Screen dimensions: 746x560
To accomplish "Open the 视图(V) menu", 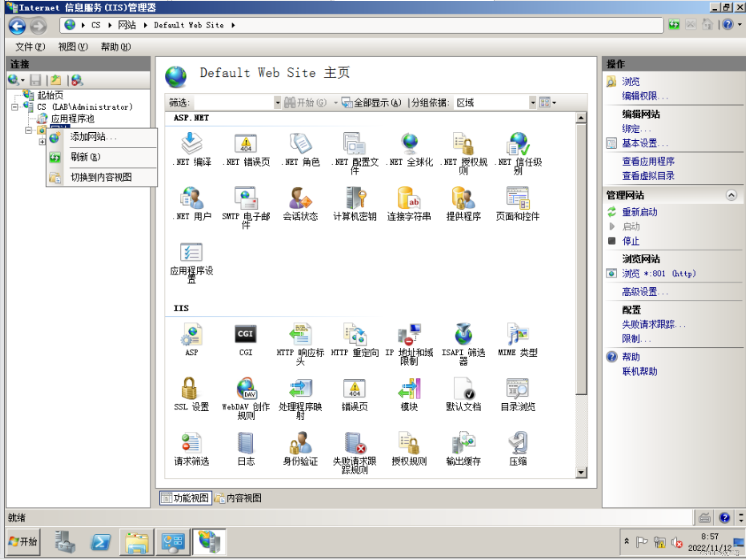I will coord(73,47).
